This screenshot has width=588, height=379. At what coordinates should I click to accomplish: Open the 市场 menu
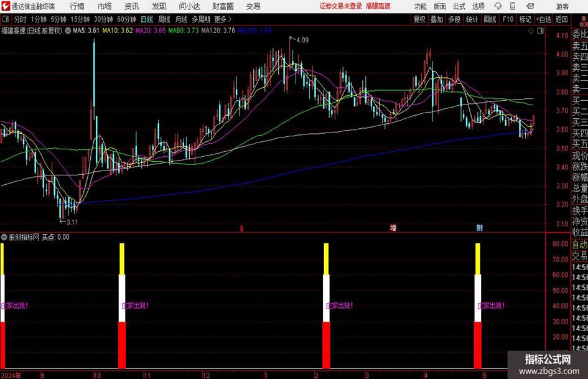[x=105, y=6]
